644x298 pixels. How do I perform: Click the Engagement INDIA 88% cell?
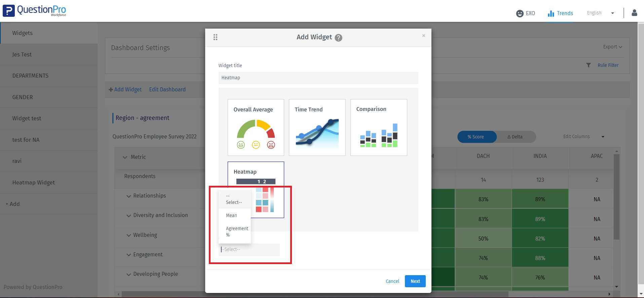(540, 258)
